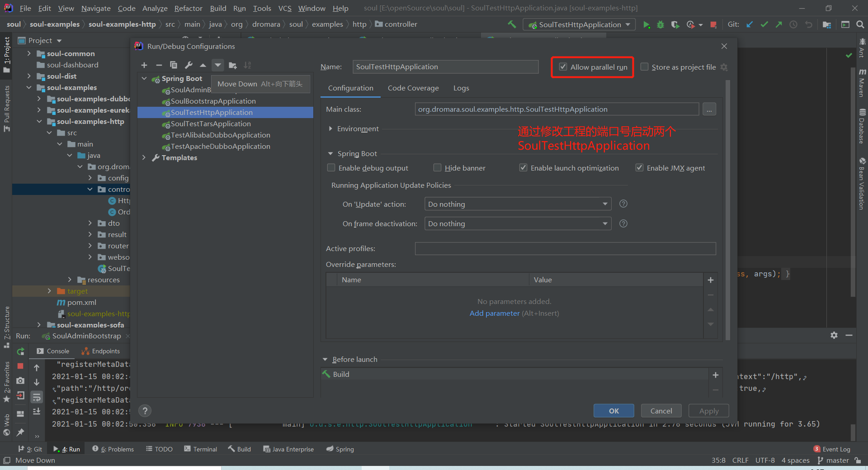Enable debug output checkbox

(x=331, y=168)
